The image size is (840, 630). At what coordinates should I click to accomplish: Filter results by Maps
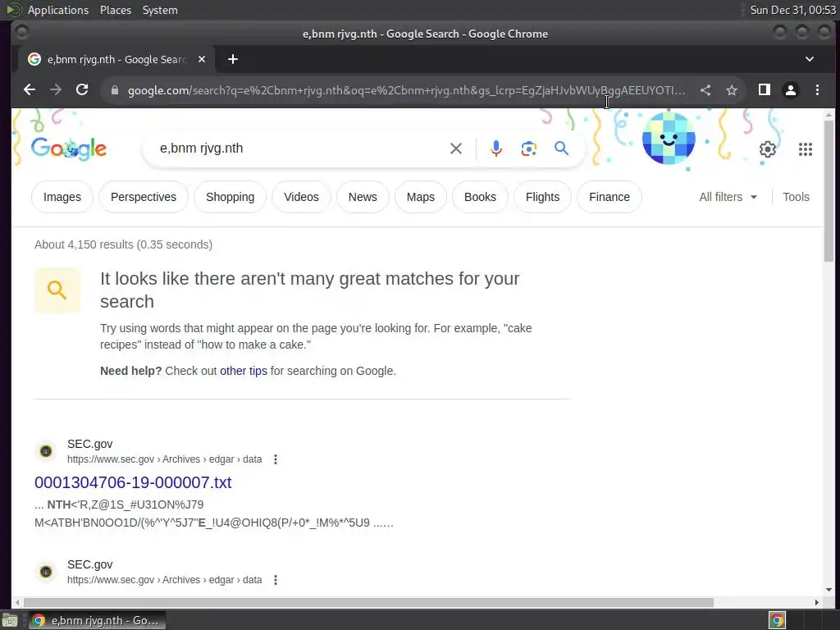click(x=421, y=197)
